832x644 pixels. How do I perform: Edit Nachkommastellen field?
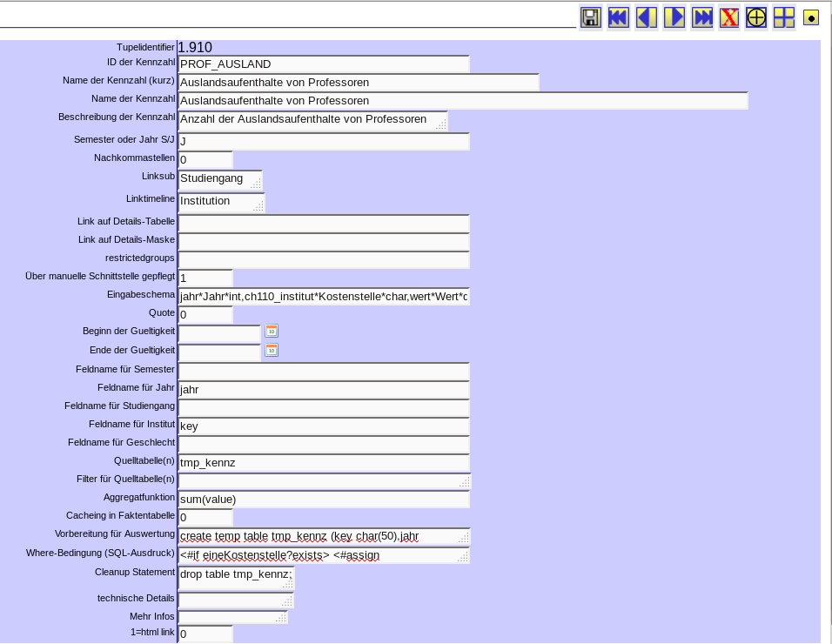(x=205, y=159)
